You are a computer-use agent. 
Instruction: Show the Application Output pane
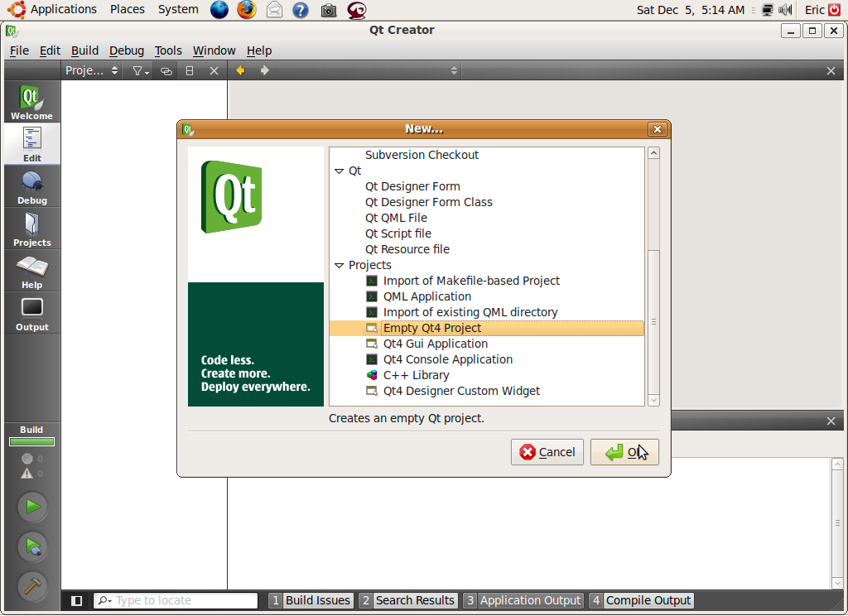click(x=523, y=600)
